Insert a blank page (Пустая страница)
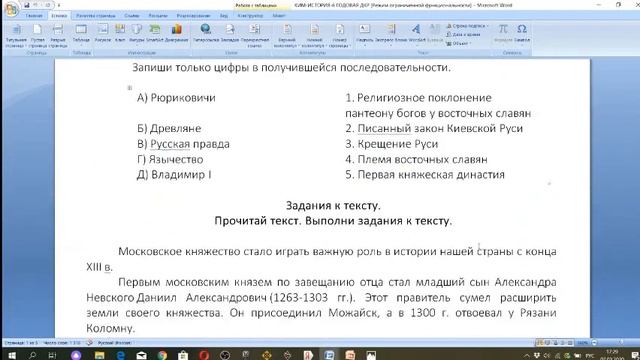This screenshot has width=640, height=360. [38, 36]
